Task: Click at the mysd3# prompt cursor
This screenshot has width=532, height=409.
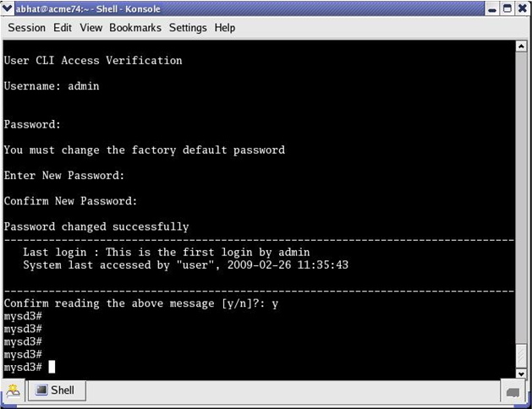Action: (x=52, y=367)
